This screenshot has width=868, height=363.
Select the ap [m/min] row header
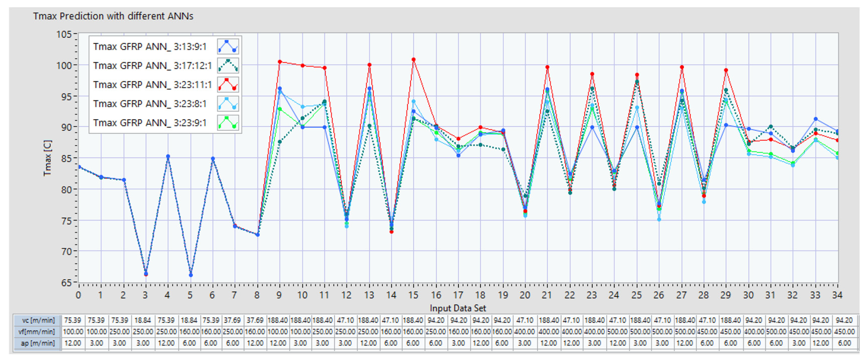[x=38, y=343]
